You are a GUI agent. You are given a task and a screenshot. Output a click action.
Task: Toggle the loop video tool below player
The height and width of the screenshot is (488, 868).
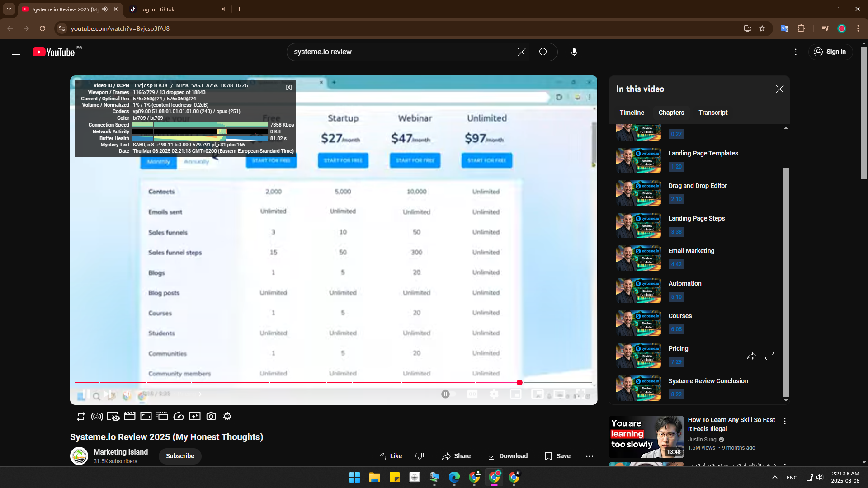(81, 417)
